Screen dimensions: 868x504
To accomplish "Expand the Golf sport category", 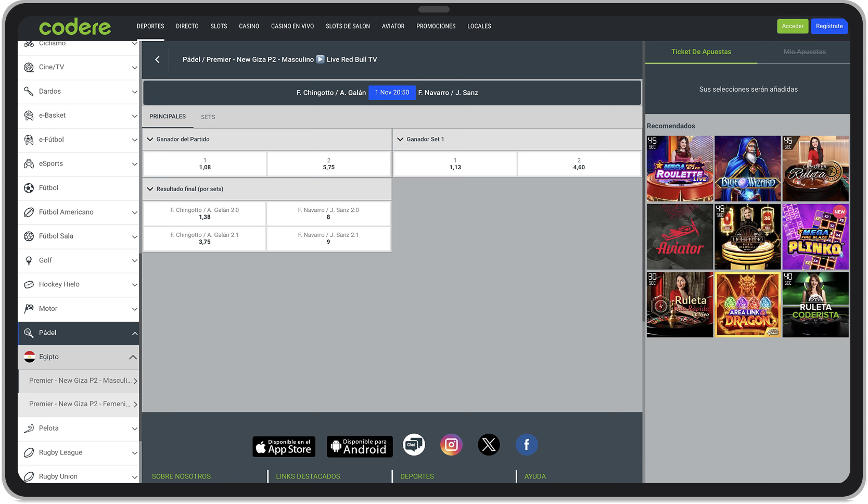I will [134, 261].
